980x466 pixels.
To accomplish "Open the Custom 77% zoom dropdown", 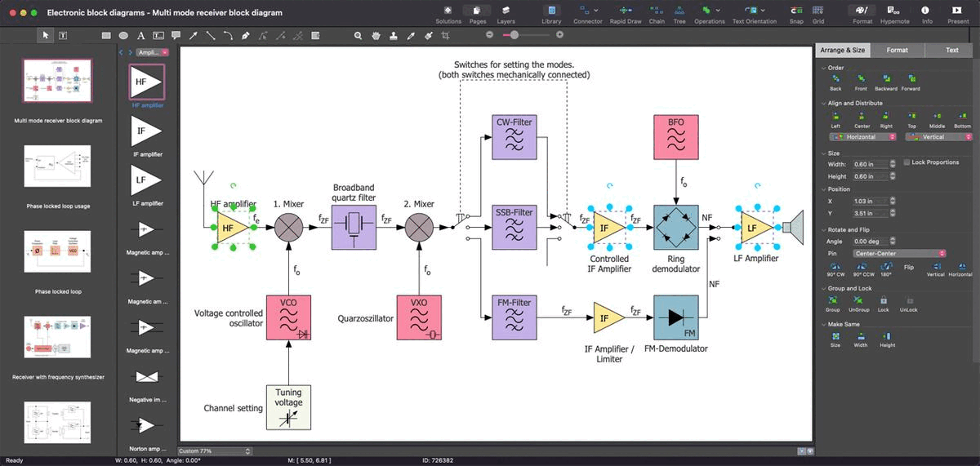I will click(215, 450).
